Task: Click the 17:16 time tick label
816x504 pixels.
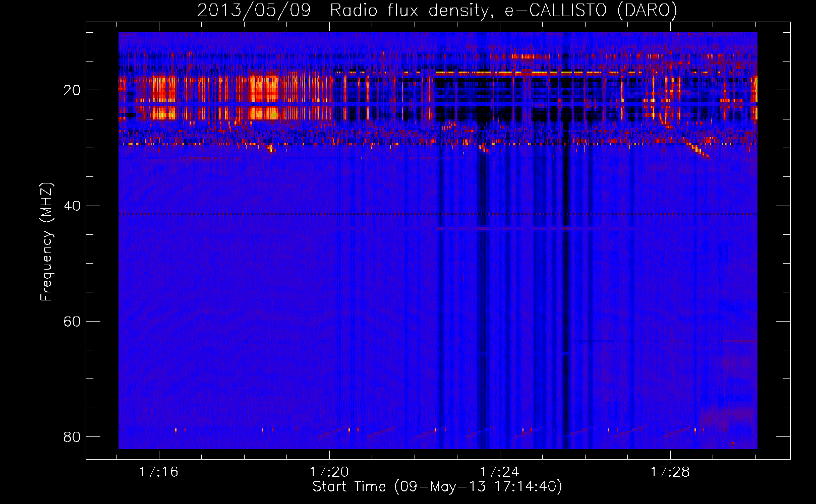Action: point(159,472)
